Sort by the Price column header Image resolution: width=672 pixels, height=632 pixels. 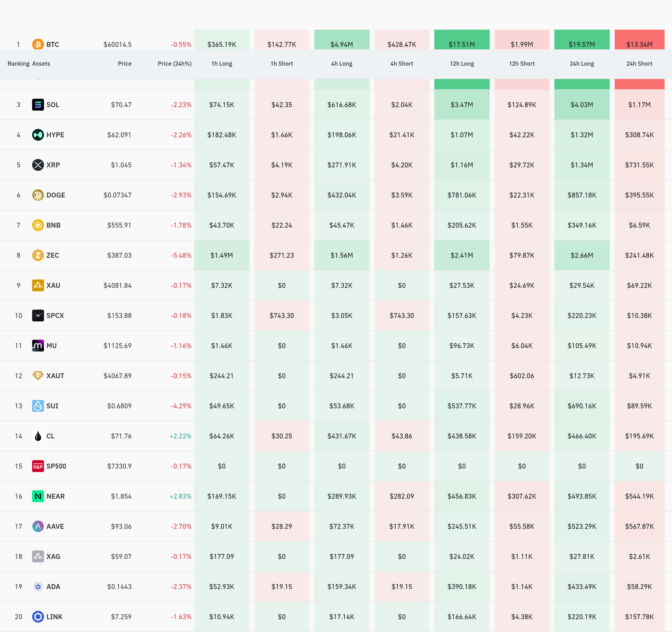pos(125,63)
